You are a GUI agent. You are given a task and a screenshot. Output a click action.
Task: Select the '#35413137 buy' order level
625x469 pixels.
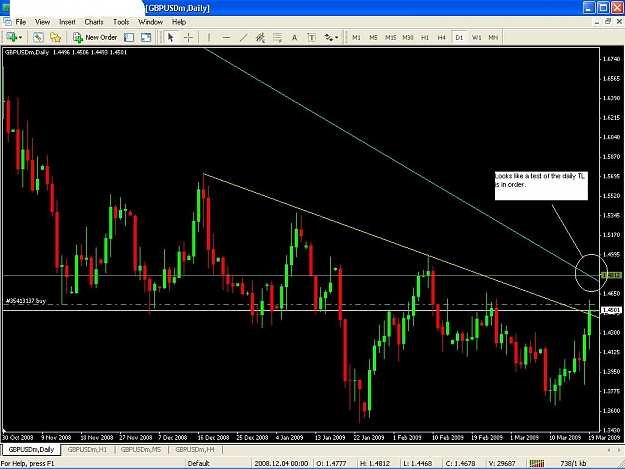pos(26,301)
